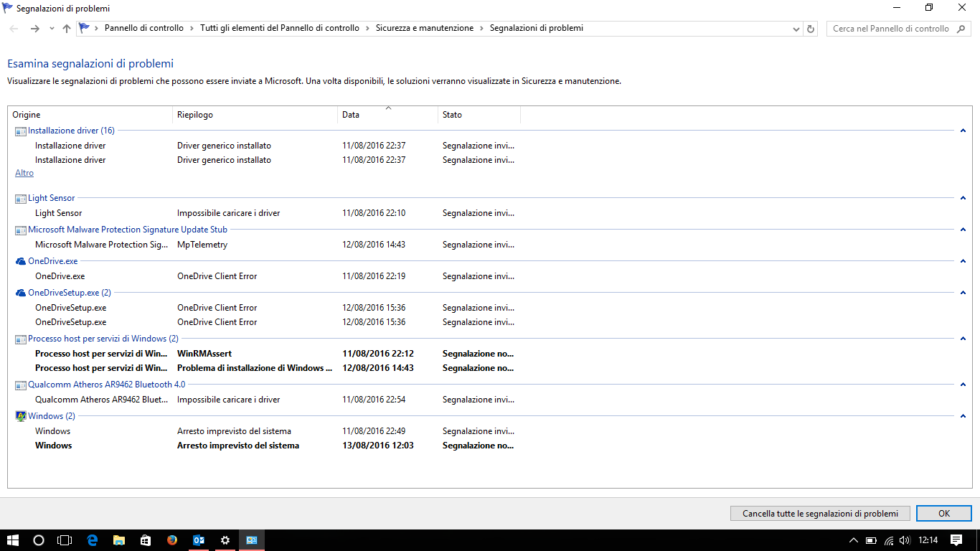Collapse the OneDrive.exe group
Screen dimensions: 980x551
pos(963,261)
